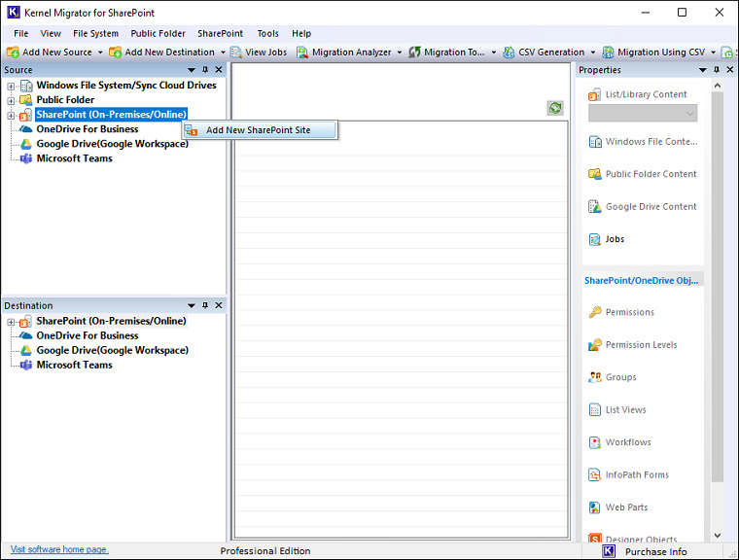Expand SharePoint node in Source tree
The width and height of the screenshot is (739, 560).
click(11, 116)
